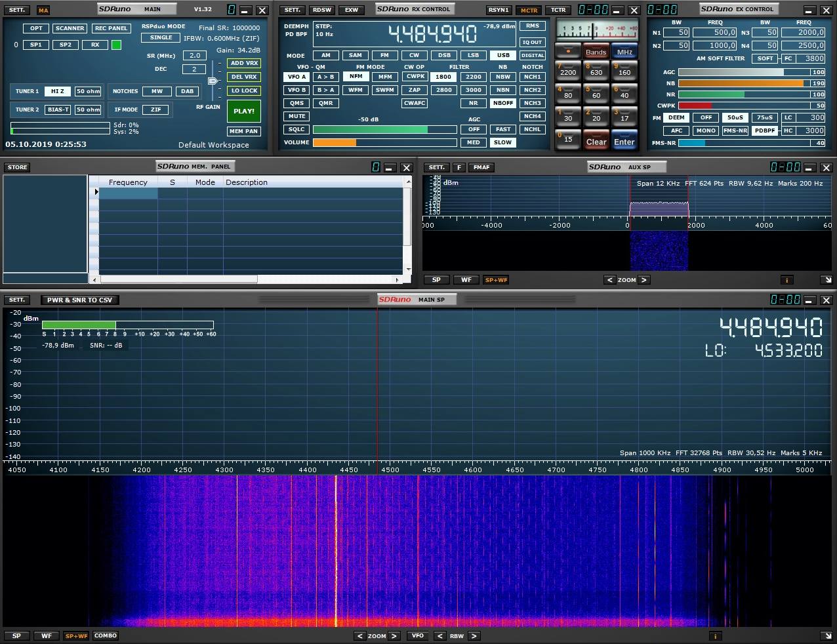837x644 pixels.
Task: Click the decimal point key on the keypad
Action: (567, 51)
